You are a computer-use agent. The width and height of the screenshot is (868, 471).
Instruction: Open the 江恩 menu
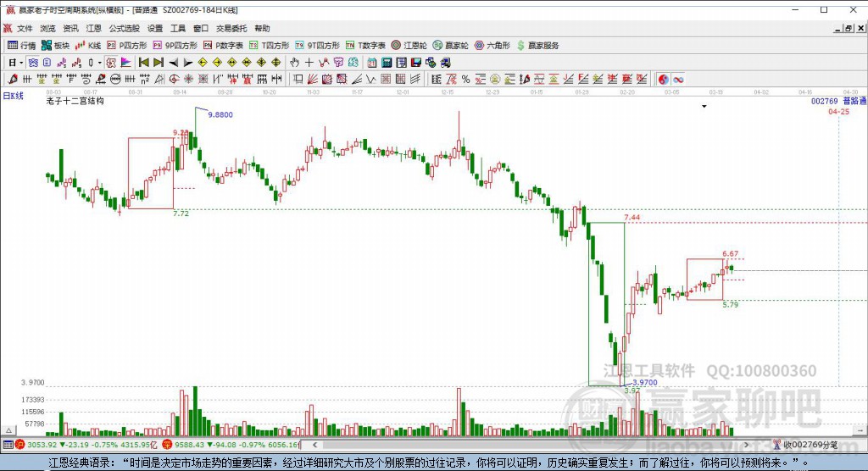click(x=93, y=28)
